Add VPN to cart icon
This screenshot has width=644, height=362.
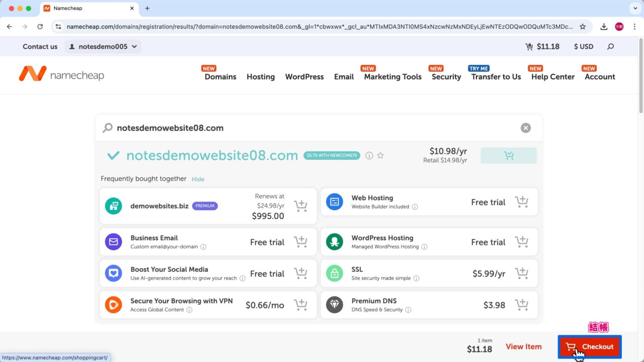[x=300, y=305]
